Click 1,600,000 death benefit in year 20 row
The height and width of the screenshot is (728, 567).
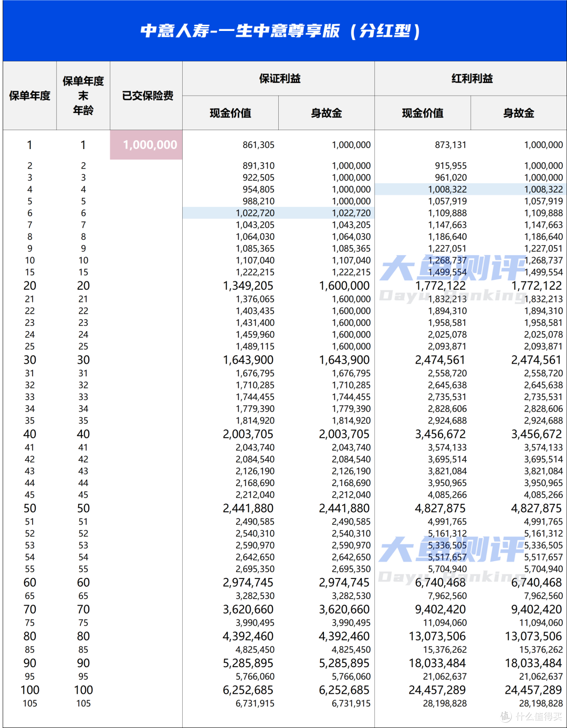[344, 286]
